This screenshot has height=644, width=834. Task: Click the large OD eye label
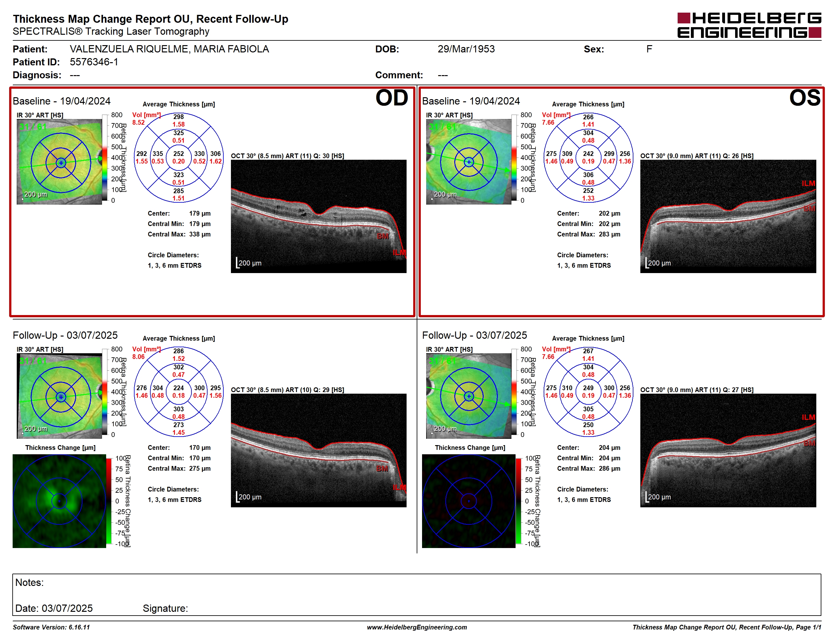tap(392, 98)
